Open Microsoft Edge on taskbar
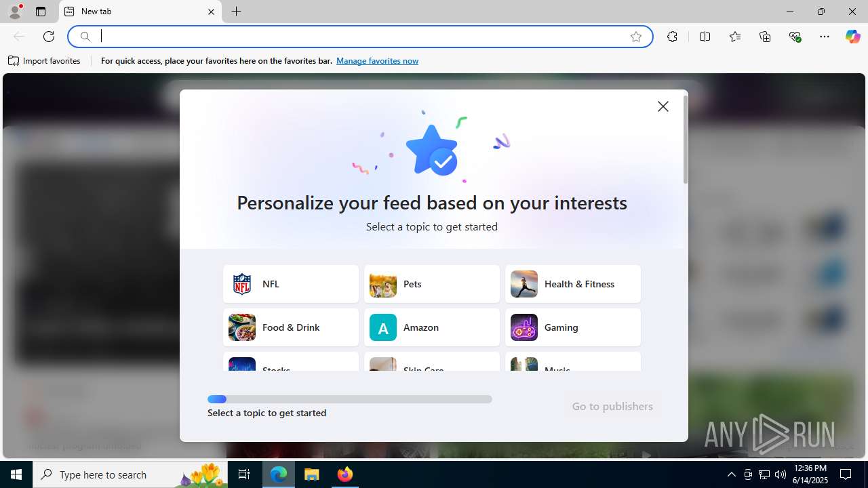 (x=279, y=474)
